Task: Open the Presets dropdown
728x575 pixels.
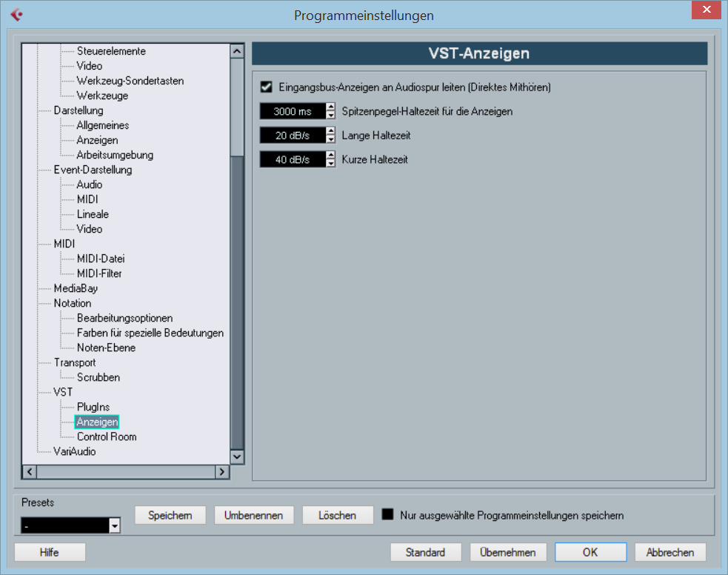Action: 114,526
